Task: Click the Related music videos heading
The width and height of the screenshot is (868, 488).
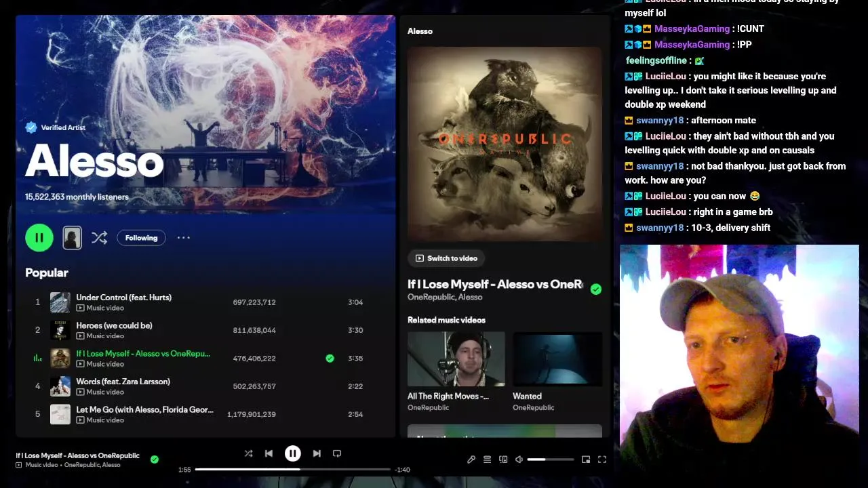Action: (x=446, y=320)
